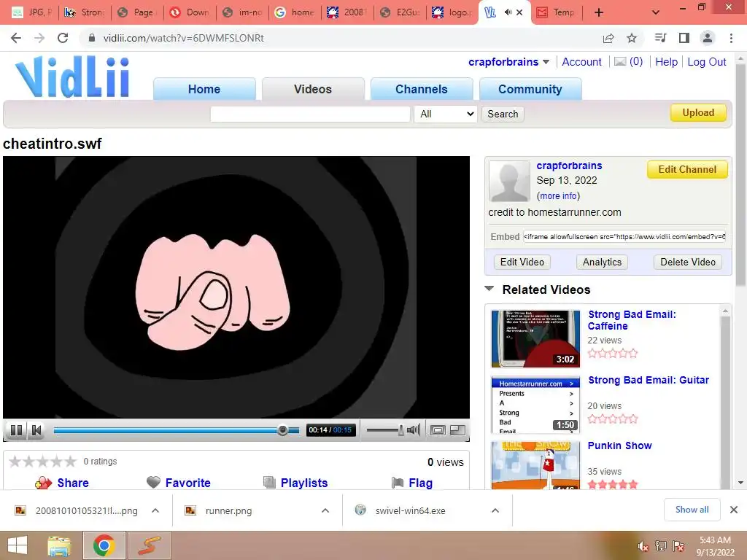Pause the video with the pause button
747x560 pixels.
(x=16, y=430)
